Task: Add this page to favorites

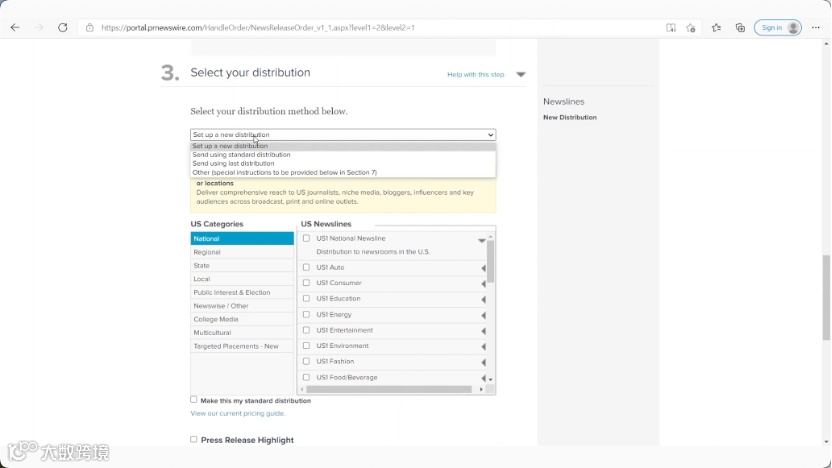Action: 690,28
